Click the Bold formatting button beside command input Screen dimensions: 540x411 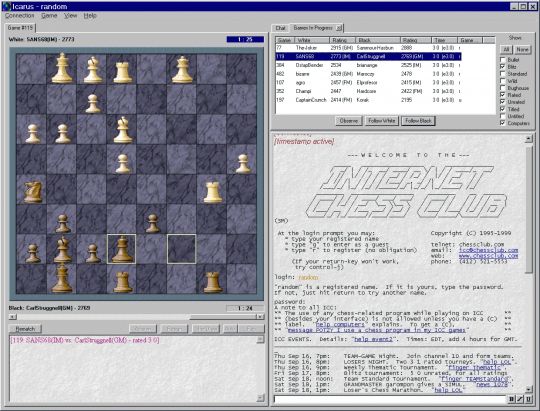(511, 399)
